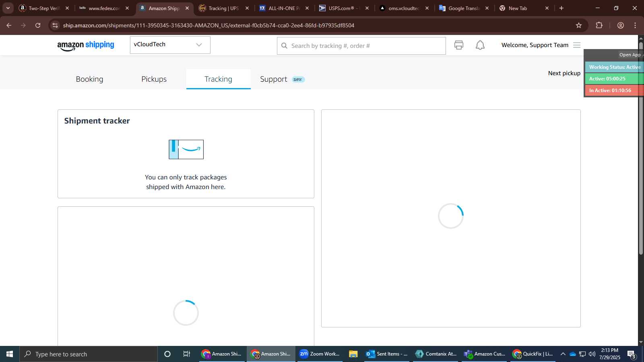
Task: Open File Explorer from taskbar
Action: (x=353, y=354)
